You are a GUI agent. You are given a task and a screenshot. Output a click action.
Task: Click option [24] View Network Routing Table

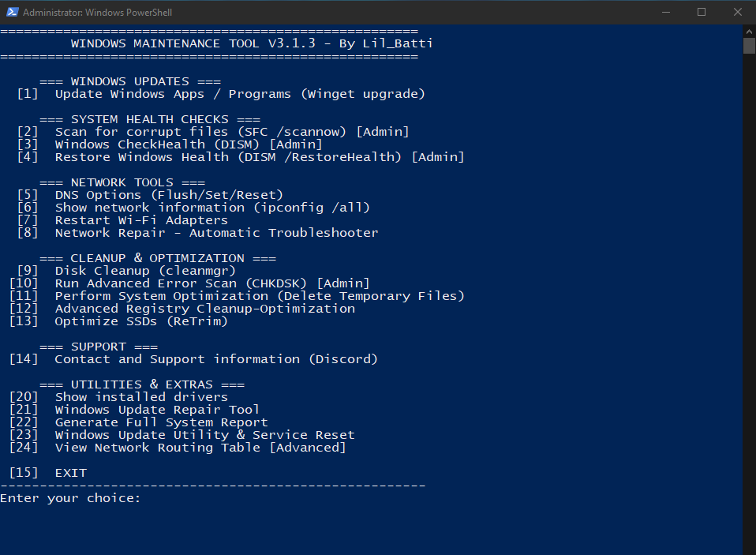coord(178,448)
